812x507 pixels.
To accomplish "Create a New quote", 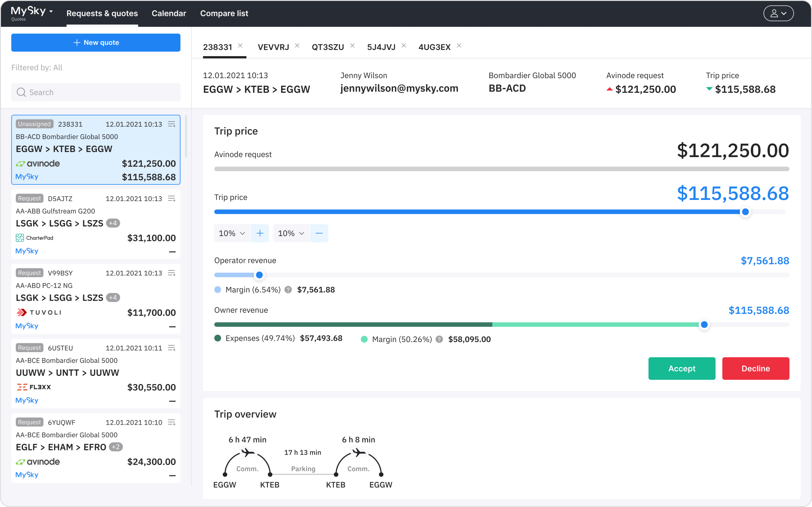I will point(96,42).
